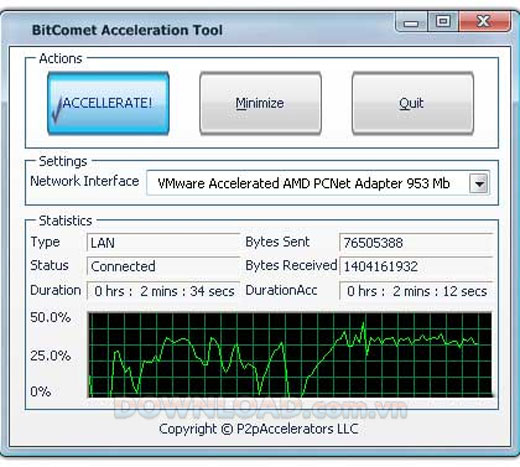Click the Bytes Received label
This screenshot has width=520, height=467.
coord(291,266)
